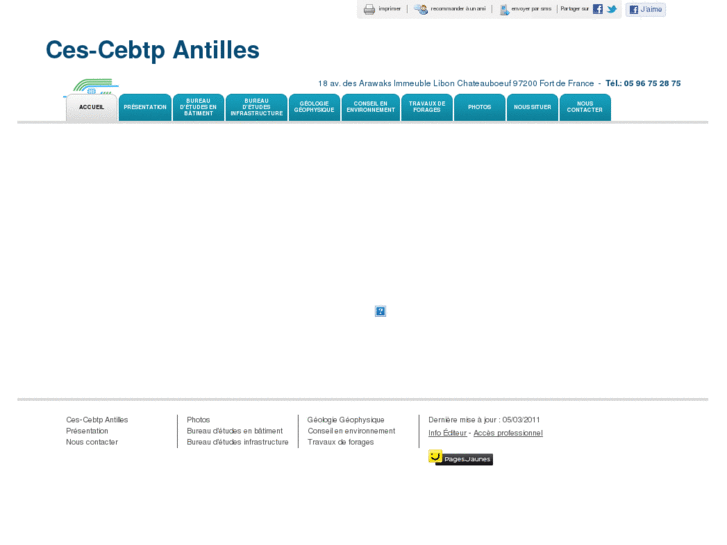Click the printer icon

point(369,9)
